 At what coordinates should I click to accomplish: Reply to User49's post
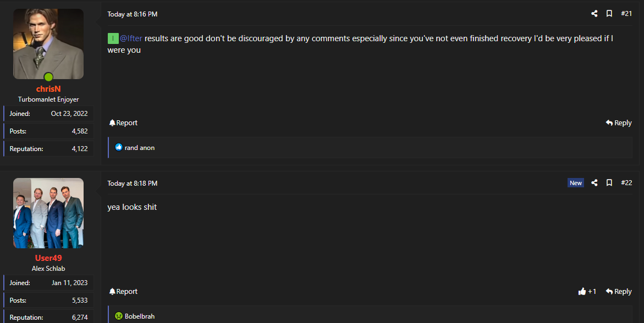point(619,292)
